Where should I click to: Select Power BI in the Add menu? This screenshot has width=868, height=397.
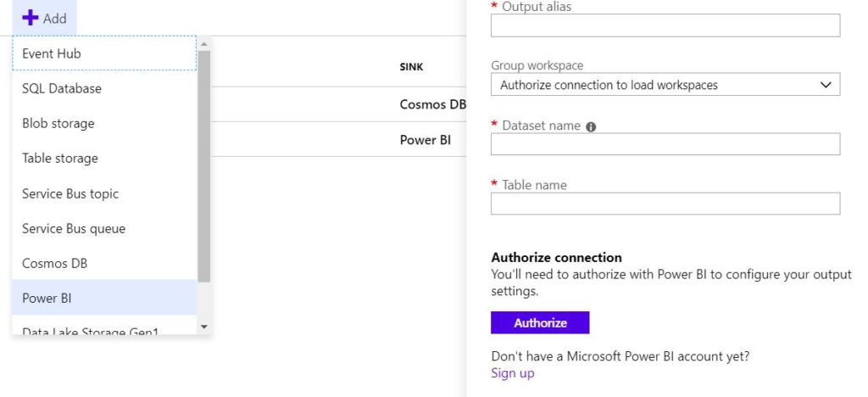(x=104, y=299)
